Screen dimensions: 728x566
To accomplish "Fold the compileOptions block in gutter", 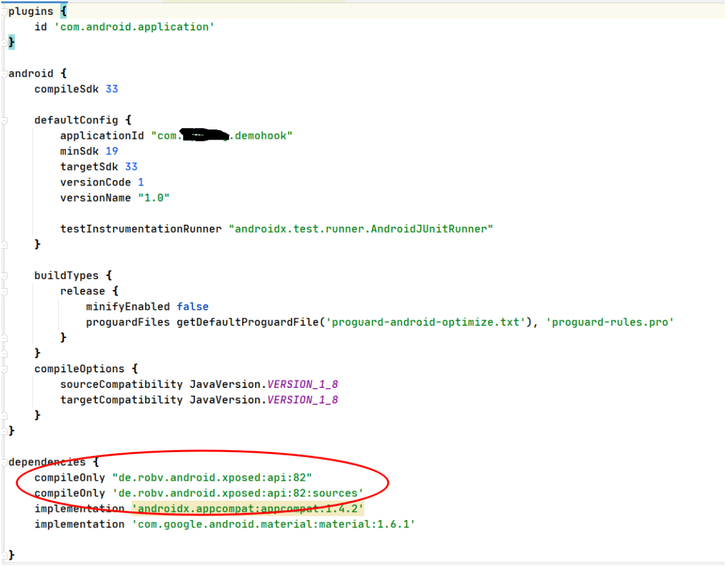I will [4, 368].
